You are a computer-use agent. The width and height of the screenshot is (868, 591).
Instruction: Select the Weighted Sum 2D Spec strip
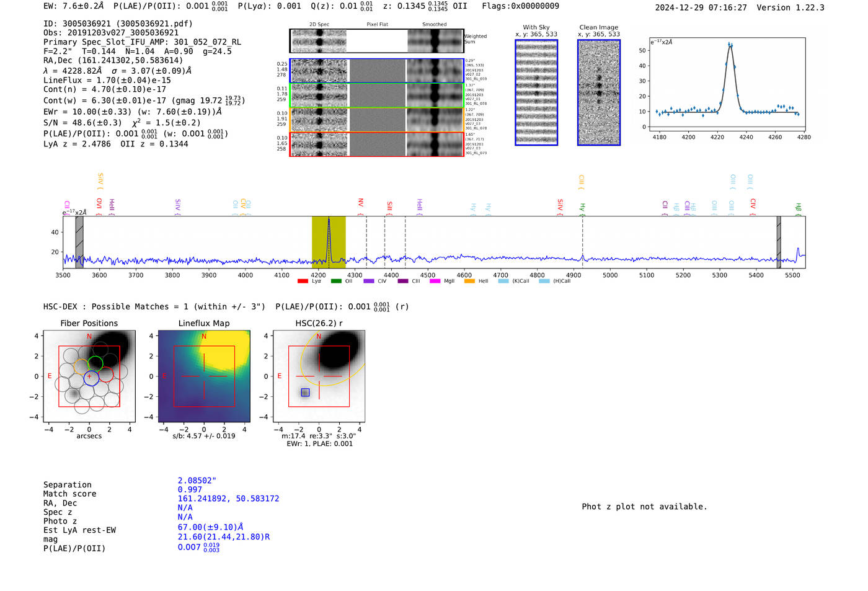click(x=319, y=41)
